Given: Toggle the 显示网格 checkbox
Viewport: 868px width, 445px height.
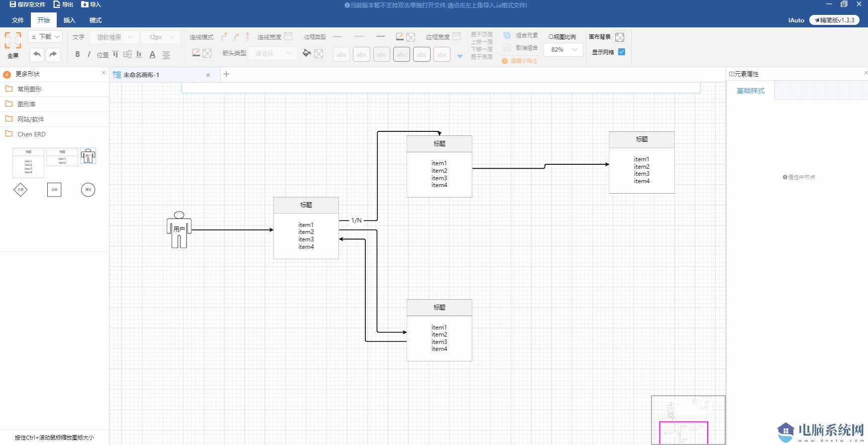Looking at the screenshot, I should [x=622, y=52].
